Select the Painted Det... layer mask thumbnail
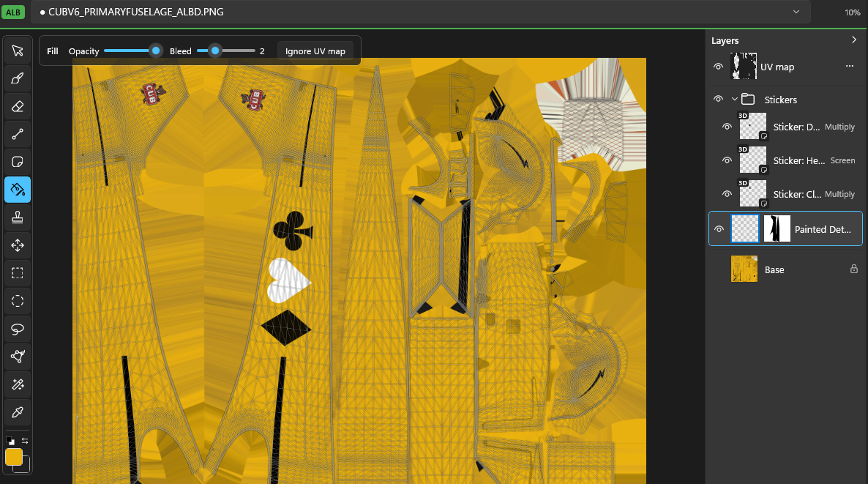This screenshot has width=868, height=484. pyautogui.click(x=777, y=228)
